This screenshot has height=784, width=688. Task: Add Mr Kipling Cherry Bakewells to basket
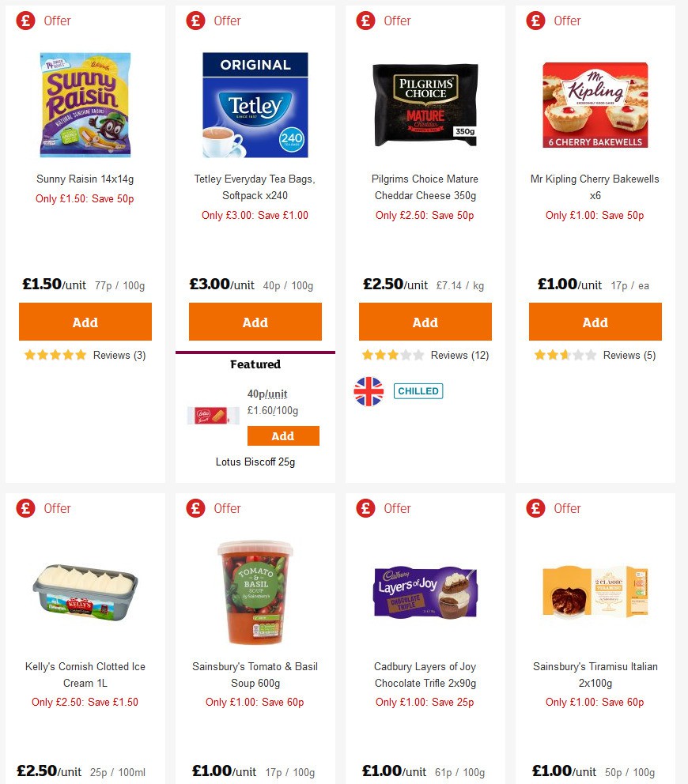coord(595,322)
